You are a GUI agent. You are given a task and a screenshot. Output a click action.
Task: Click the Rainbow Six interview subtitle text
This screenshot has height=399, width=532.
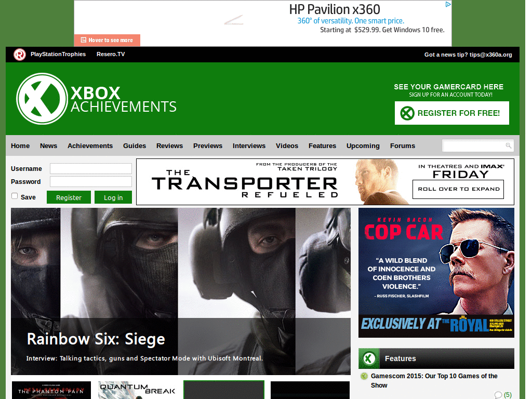tap(144, 358)
